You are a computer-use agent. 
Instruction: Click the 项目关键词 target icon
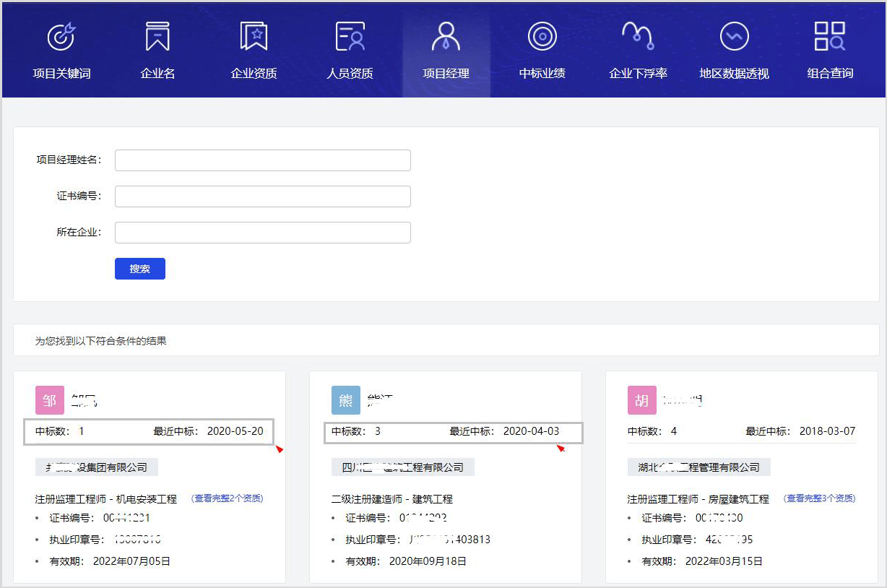tap(61, 36)
